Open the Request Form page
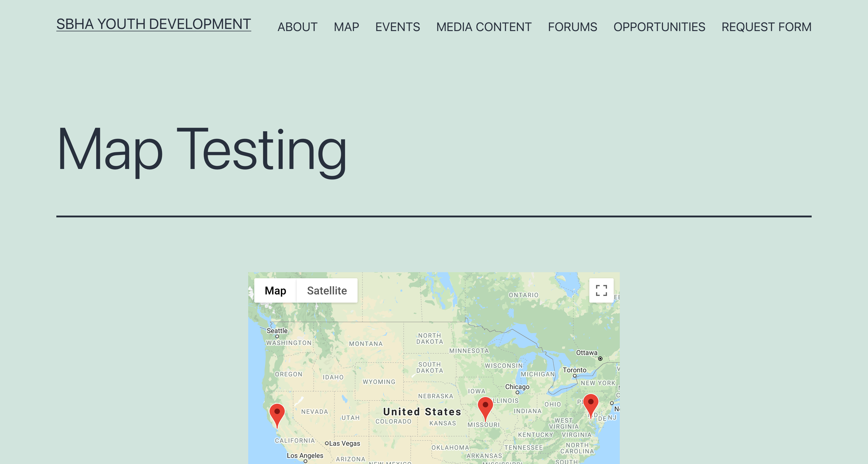Image resolution: width=868 pixels, height=464 pixels. click(766, 27)
